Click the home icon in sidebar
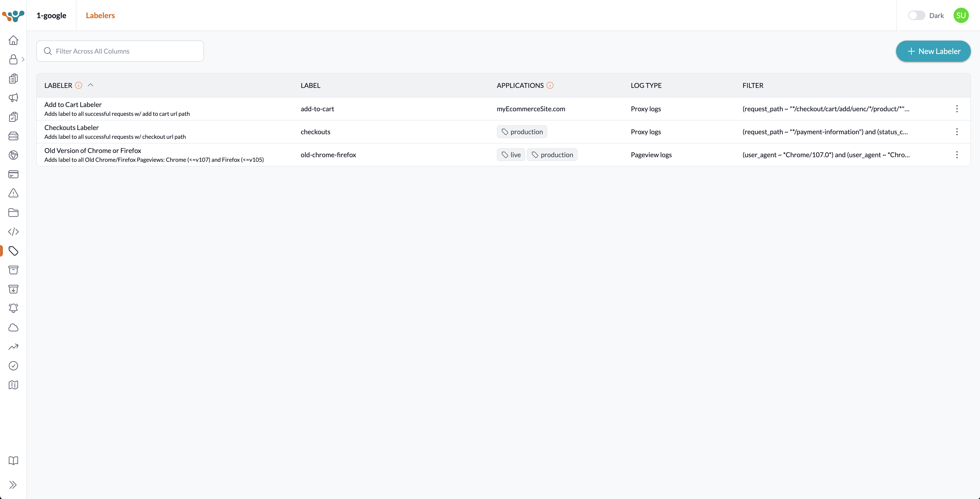This screenshot has width=980, height=499. 13,40
